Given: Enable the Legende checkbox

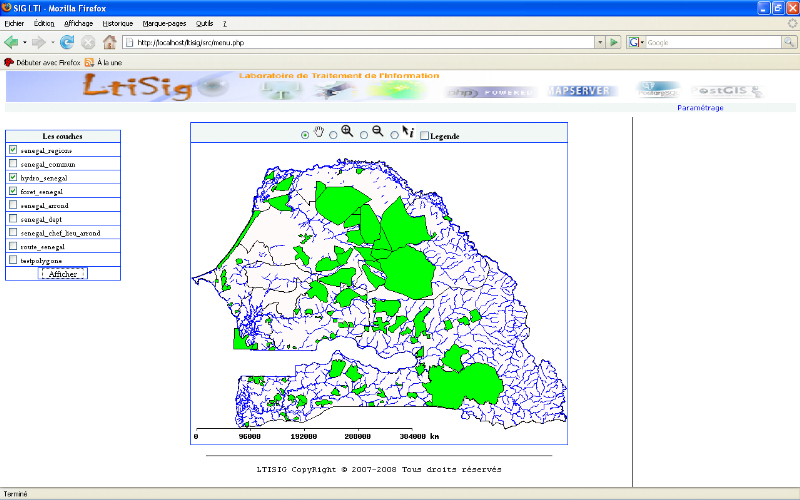Looking at the screenshot, I should (424, 135).
